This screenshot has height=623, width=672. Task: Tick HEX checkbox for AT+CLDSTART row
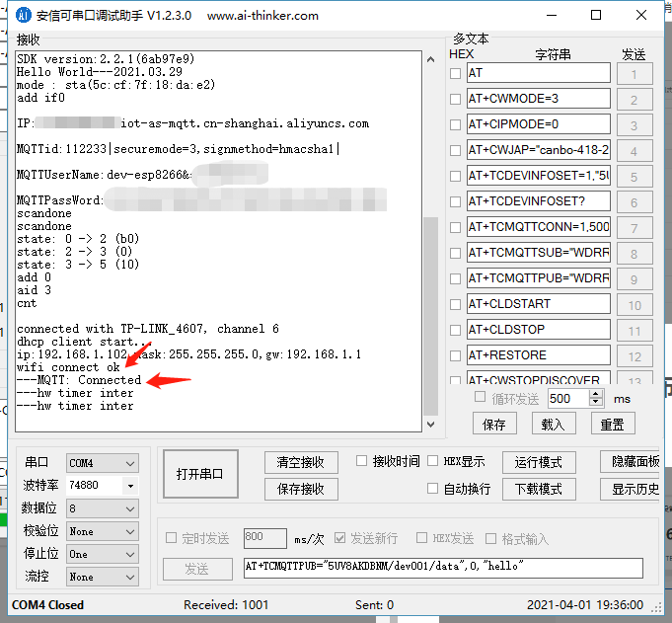(x=455, y=304)
